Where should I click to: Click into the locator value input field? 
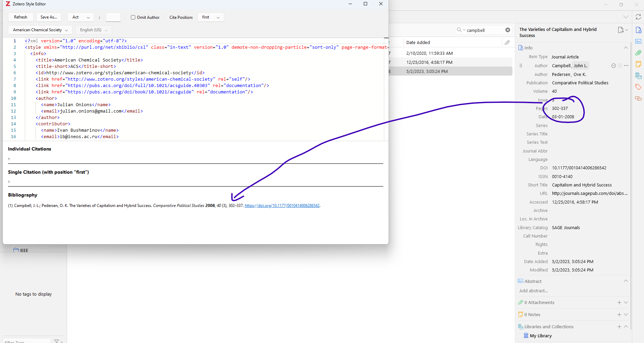pos(113,17)
